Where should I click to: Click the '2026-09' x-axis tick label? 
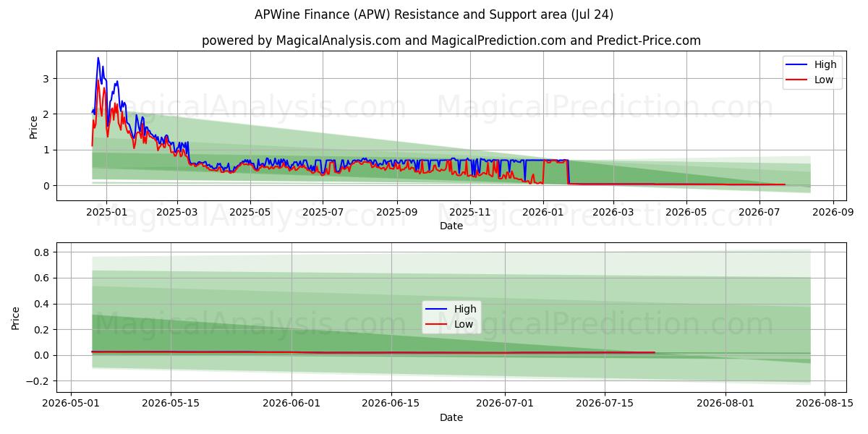pyautogui.click(x=833, y=213)
